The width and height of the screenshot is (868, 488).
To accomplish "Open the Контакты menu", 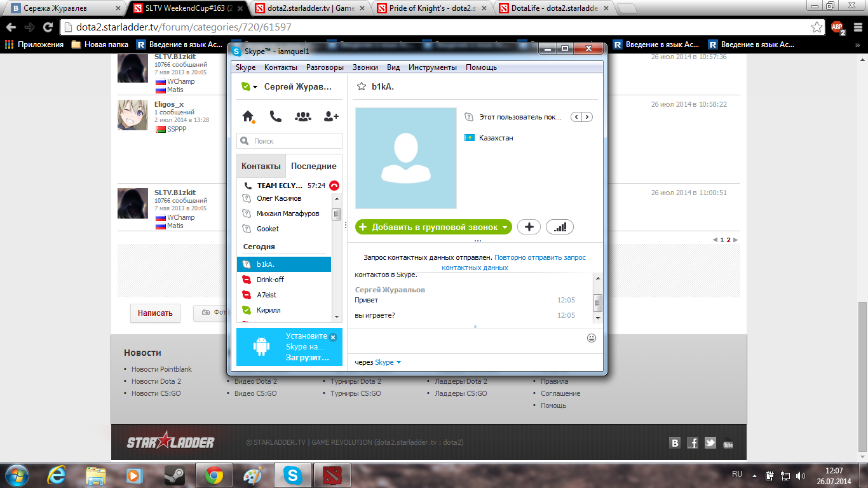I will coord(281,67).
